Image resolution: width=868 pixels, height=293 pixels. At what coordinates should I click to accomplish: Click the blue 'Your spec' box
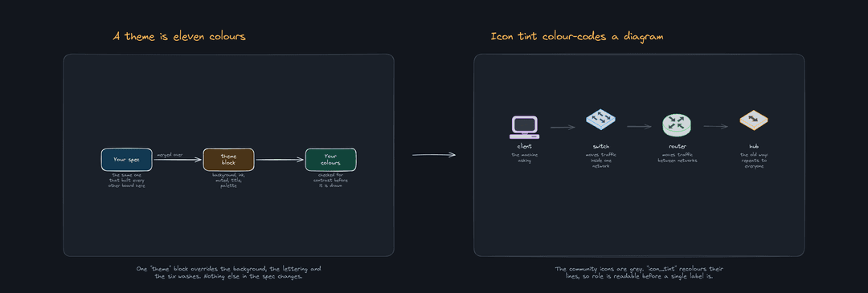coord(126,159)
